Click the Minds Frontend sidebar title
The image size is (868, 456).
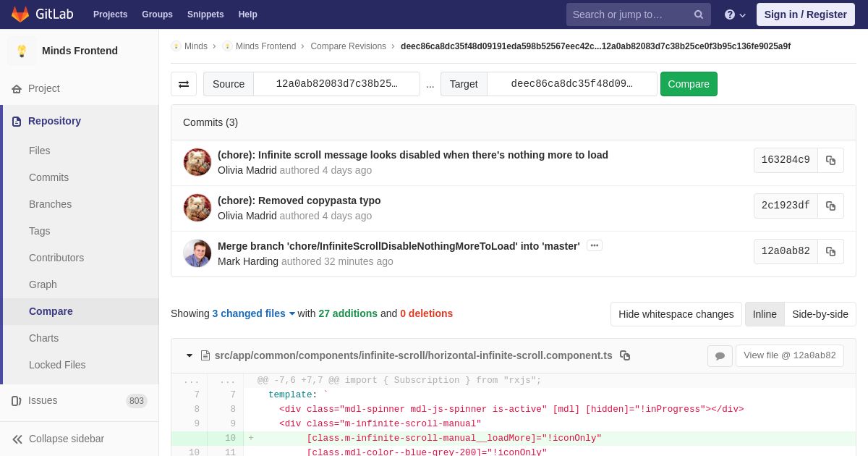80,51
